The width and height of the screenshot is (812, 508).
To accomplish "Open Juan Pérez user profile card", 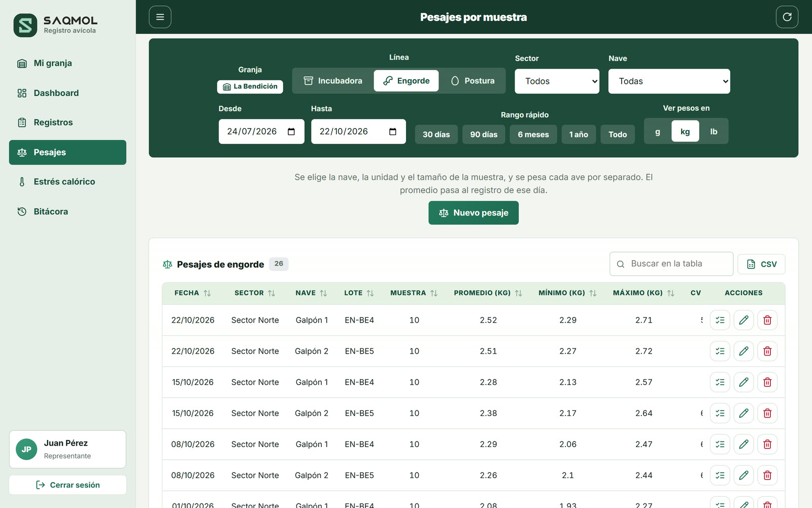I will click(x=67, y=450).
